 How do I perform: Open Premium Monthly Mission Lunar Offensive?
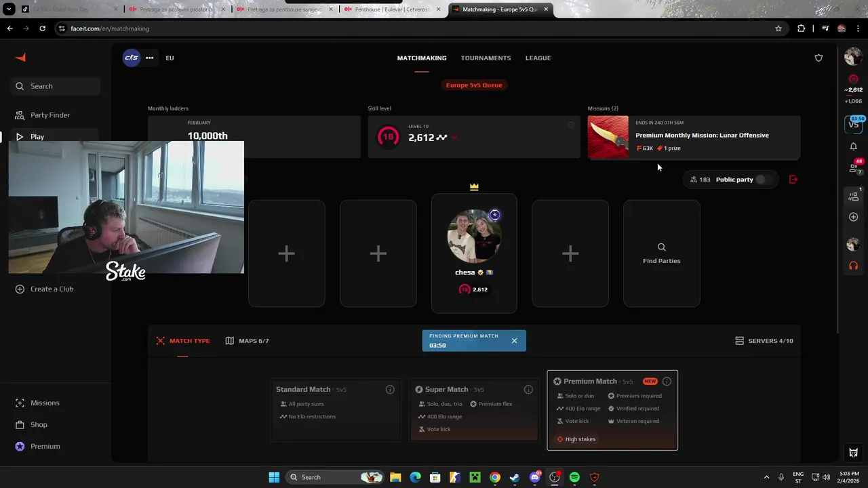(694, 138)
